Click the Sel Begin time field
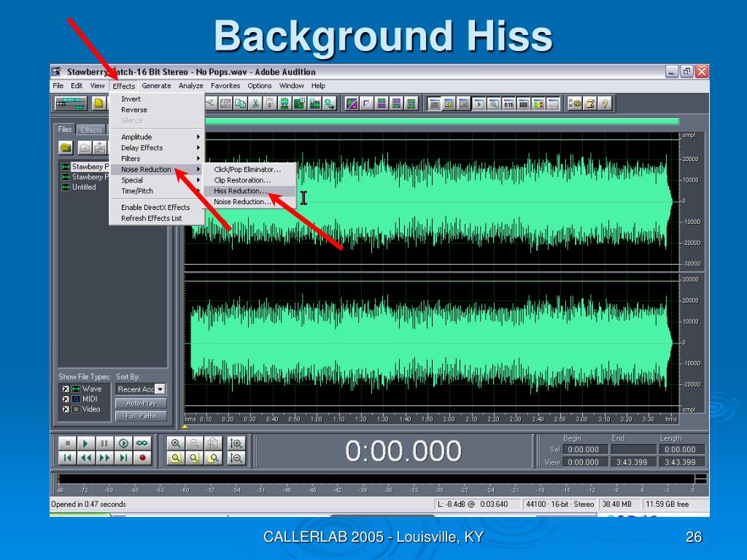 click(x=585, y=449)
